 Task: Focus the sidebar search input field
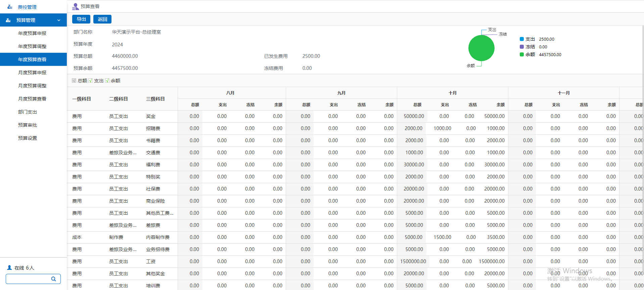click(x=28, y=279)
